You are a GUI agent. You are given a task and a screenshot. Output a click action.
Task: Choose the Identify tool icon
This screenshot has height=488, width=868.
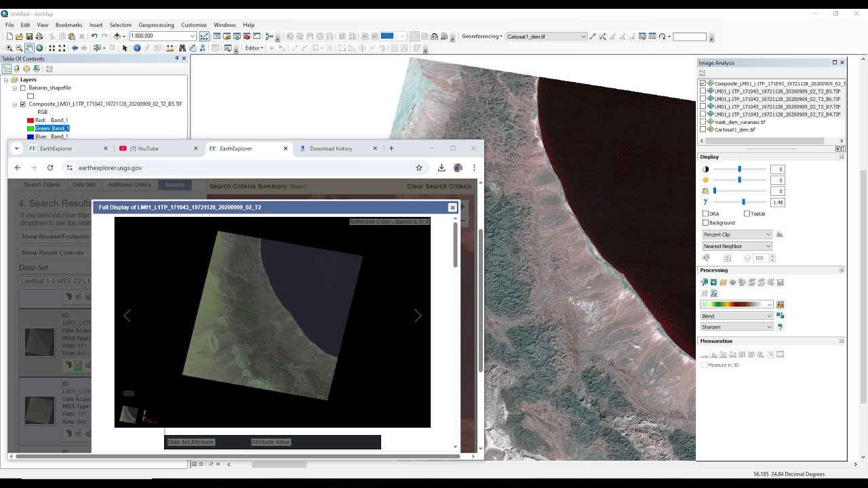click(x=136, y=48)
